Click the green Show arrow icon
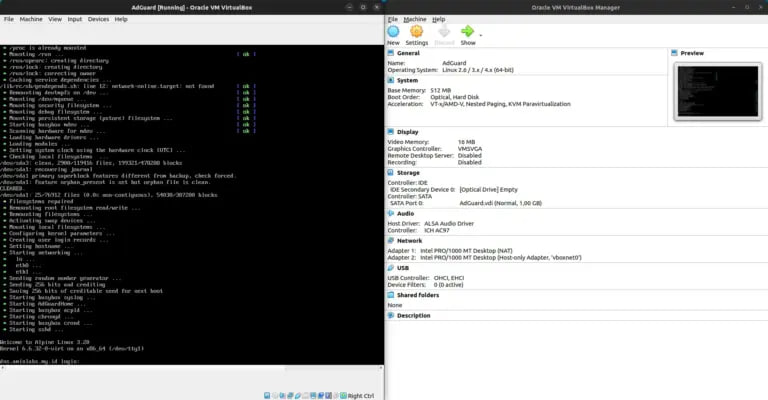The image size is (768, 400). (x=467, y=31)
